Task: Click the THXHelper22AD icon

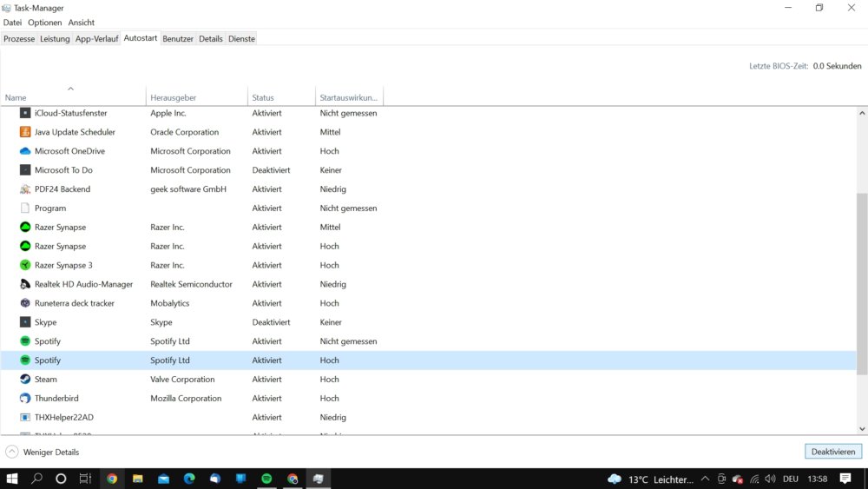Action: (25, 418)
